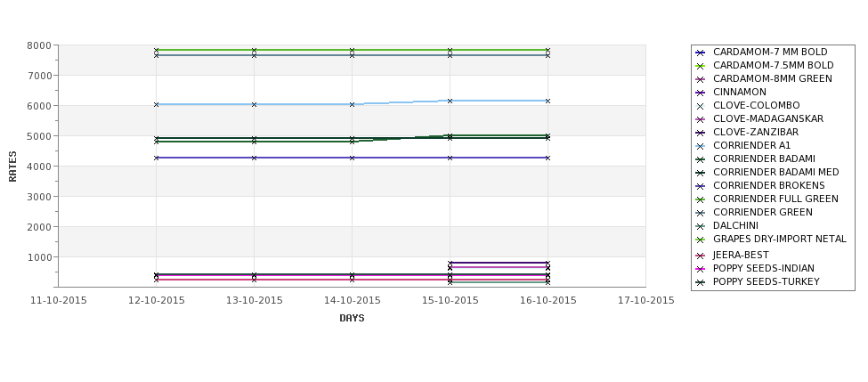Screen dimensions: 868x382
Task: Click the CARDAMOM-7 MM BOLD legend marker
Action: [700, 53]
